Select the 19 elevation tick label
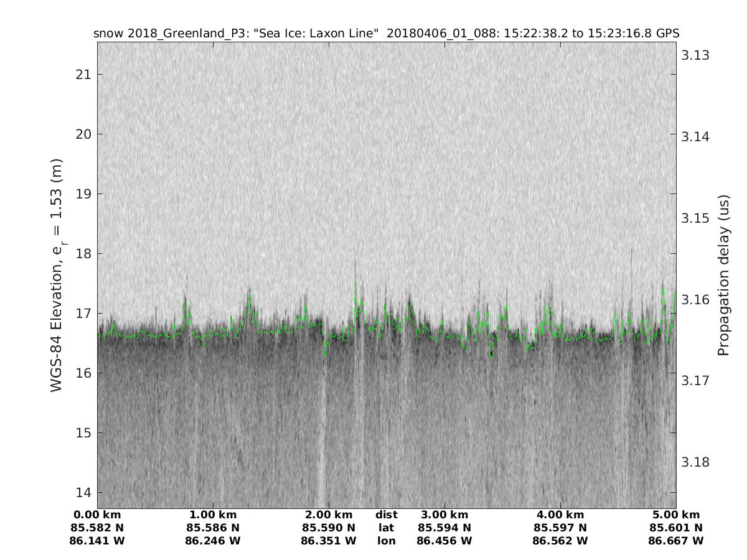The height and width of the screenshot is (560, 747). tap(82, 194)
